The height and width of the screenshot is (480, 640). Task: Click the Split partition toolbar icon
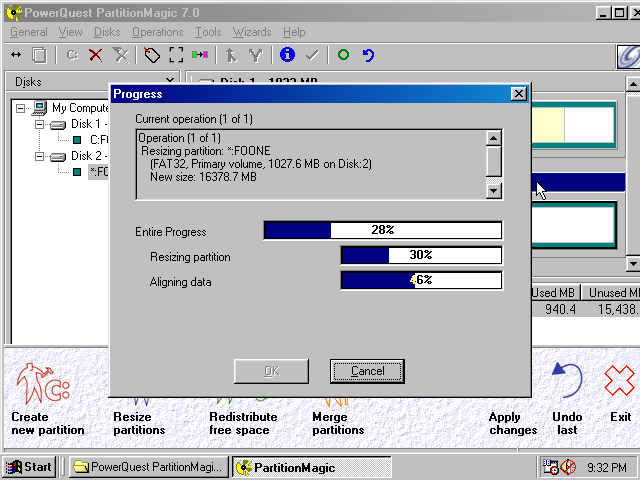click(x=231, y=55)
